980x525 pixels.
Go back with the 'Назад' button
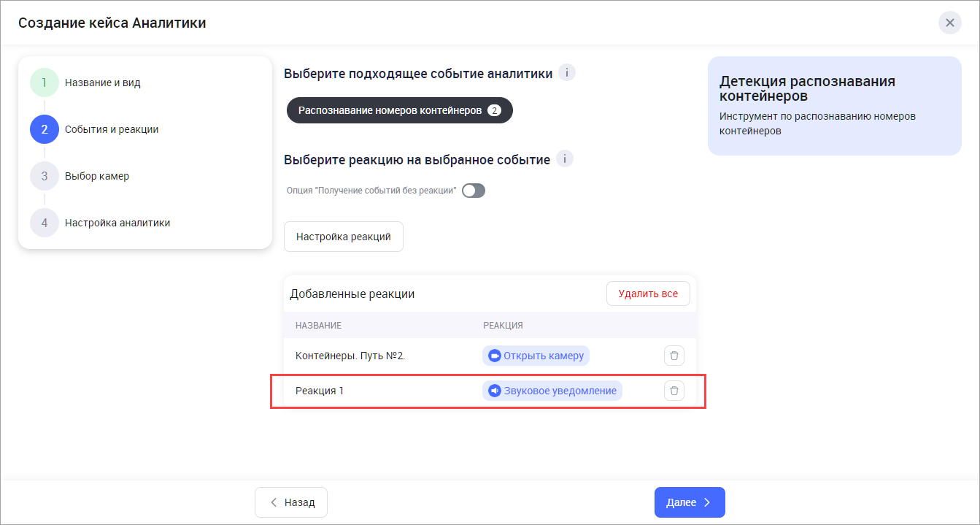tap(291, 502)
